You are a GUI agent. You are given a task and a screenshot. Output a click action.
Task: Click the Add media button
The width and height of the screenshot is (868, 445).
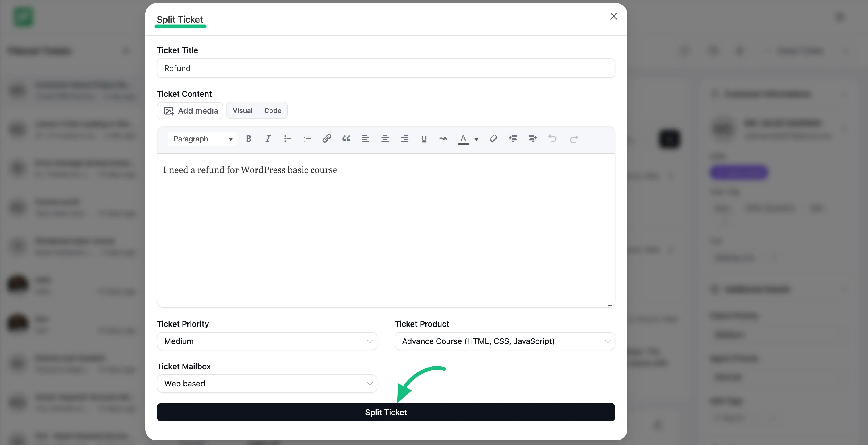pyautogui.click(x=190, y=110)
